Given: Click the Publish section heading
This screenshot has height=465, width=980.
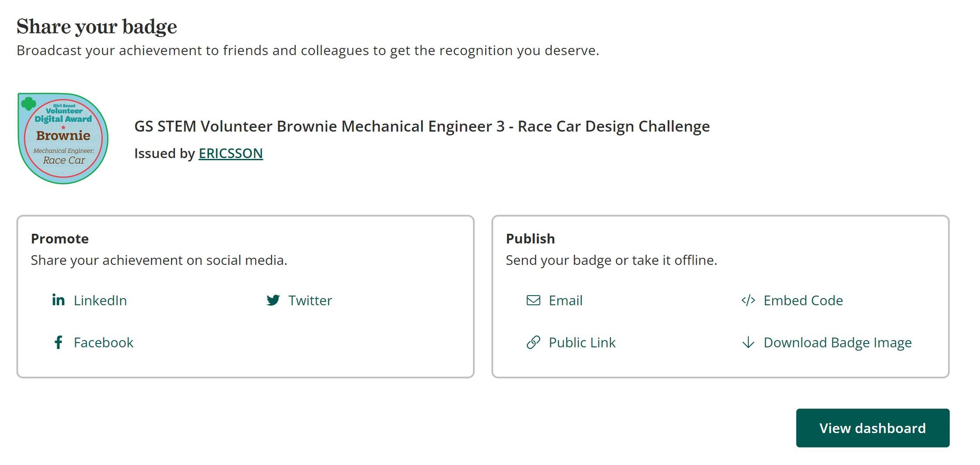Looking at the screenshot, I should click(x=530, y=239).
